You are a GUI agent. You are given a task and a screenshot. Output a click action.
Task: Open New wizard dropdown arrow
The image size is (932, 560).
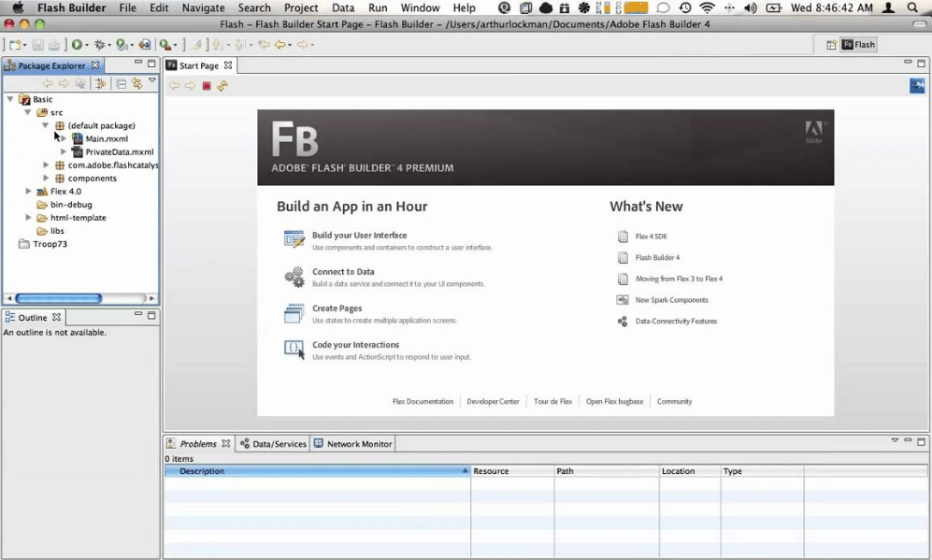24,45
